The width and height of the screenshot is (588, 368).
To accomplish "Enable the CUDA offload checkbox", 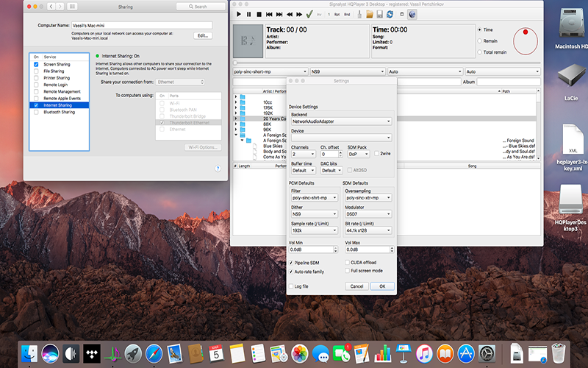I will [347, 263].
